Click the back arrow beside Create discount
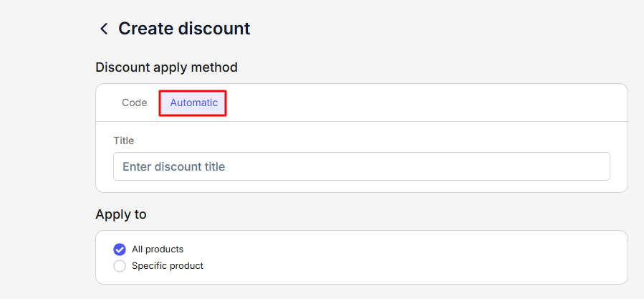The image size is (644, 299). [104, 29]
